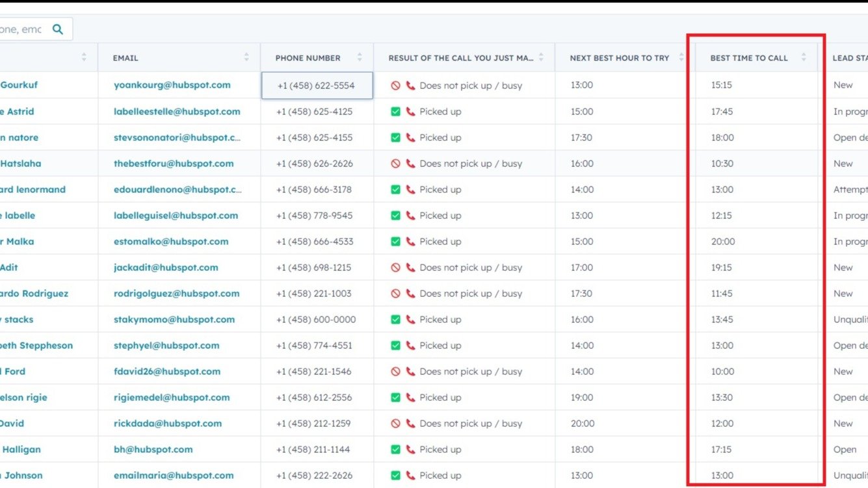
Task: Click the search magnifier icon
Action: (58, 29)
